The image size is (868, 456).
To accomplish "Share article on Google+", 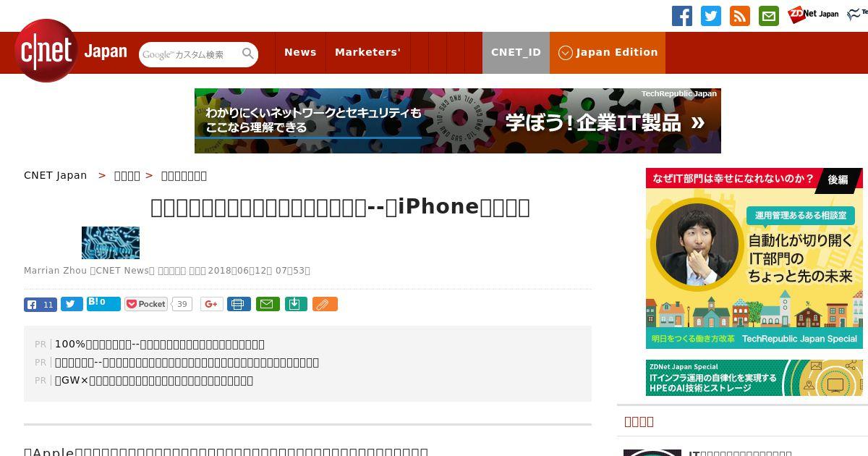I will pos(212,304).
